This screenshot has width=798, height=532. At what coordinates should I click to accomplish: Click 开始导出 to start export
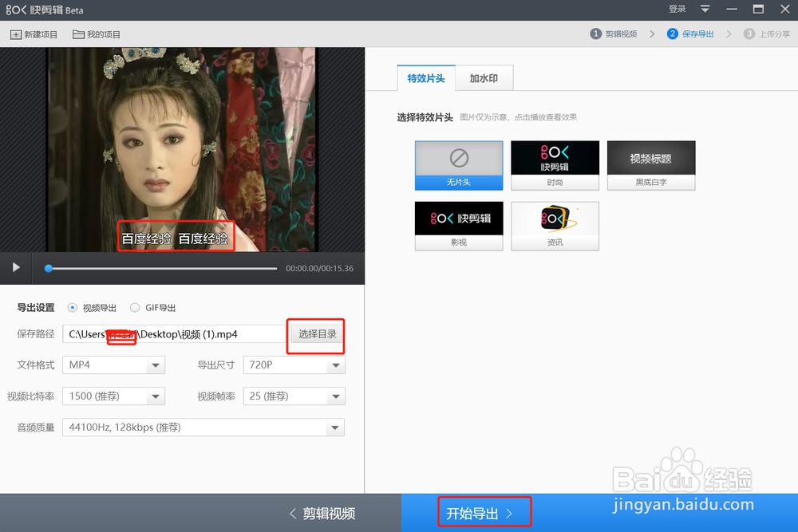point(479,514)
